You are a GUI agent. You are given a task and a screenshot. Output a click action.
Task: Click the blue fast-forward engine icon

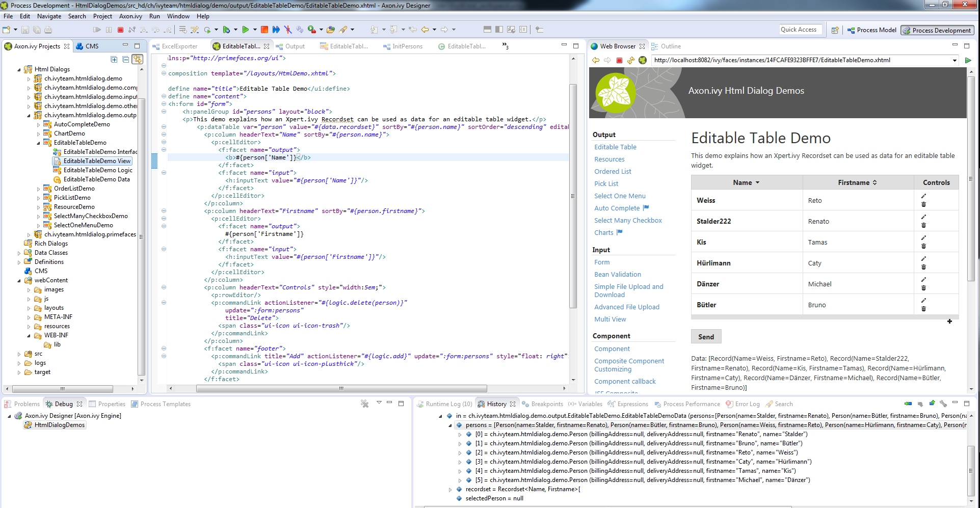click(x=276, y=30)
